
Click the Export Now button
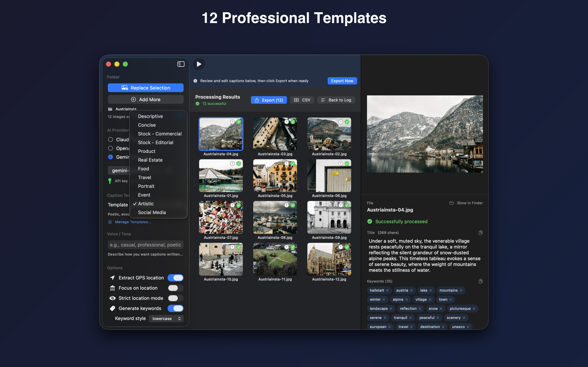342,81
